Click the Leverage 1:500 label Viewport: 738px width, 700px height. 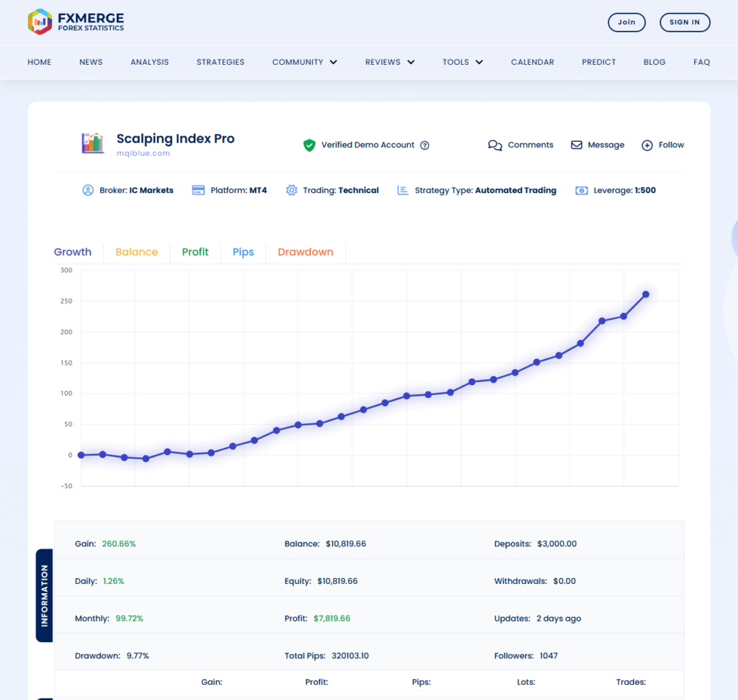point(625,190)
